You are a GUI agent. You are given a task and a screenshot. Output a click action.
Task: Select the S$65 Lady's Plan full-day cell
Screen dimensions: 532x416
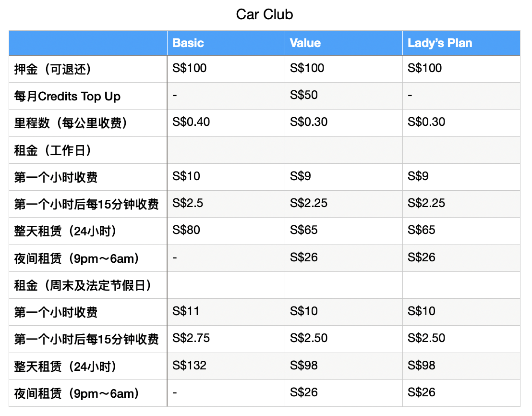[422, 230]
